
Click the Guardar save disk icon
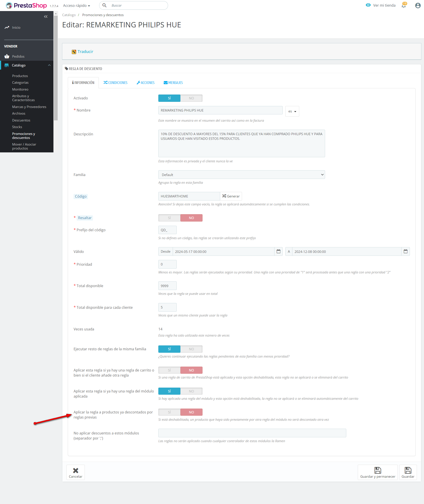tap(408, 470)
